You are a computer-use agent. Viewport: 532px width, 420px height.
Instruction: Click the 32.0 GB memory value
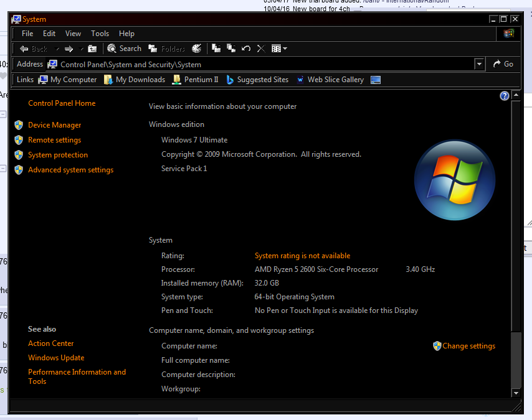click(267, 283)
